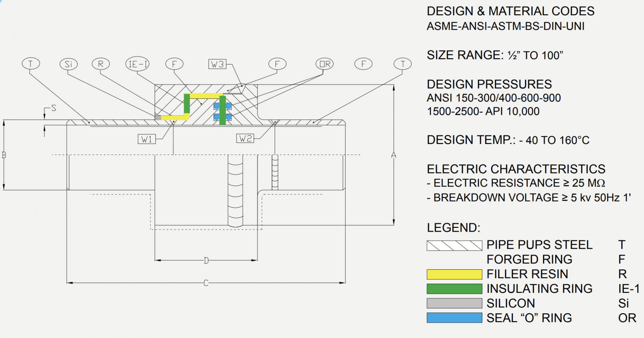Click the T balloon callout on far left
Image resolution: width=644 pixels, height=338 pixels.
(31, 63)
